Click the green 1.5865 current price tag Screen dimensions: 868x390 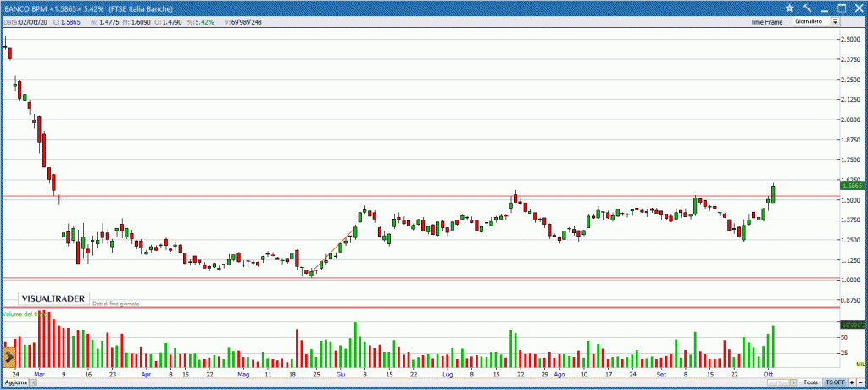[853, 187]
